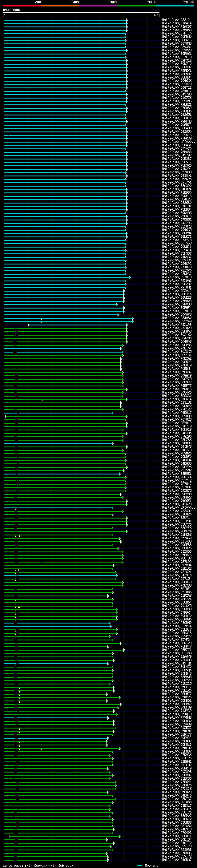197x868 pixels.
Task: Click the green ~80% identity legend segment
Action: tap(137, 6)
